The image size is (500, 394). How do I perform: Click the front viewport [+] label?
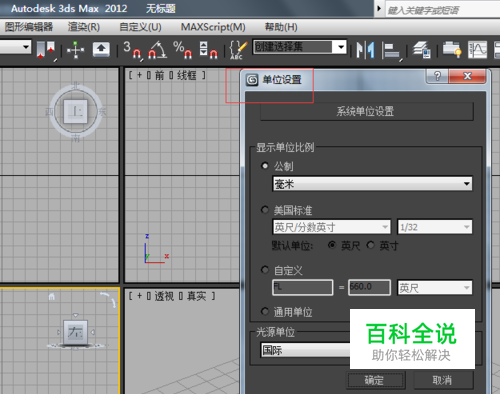[139, 76]
